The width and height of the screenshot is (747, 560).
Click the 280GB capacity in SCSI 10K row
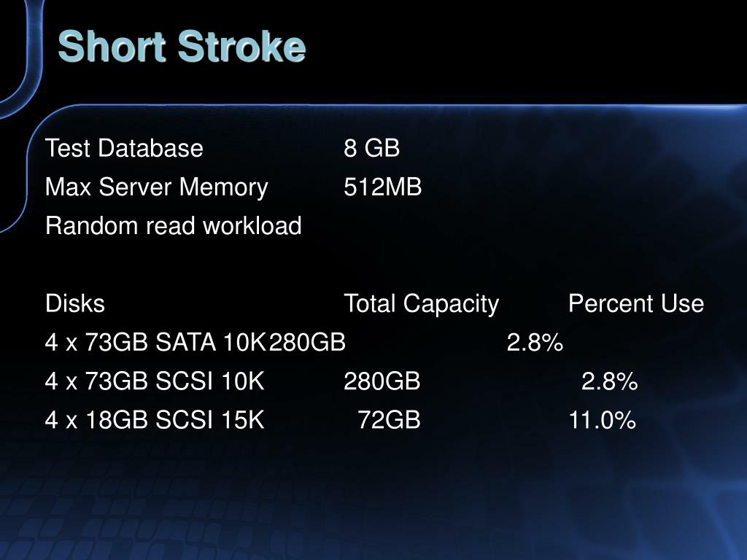pyautogui.click(x=382, y=381)
